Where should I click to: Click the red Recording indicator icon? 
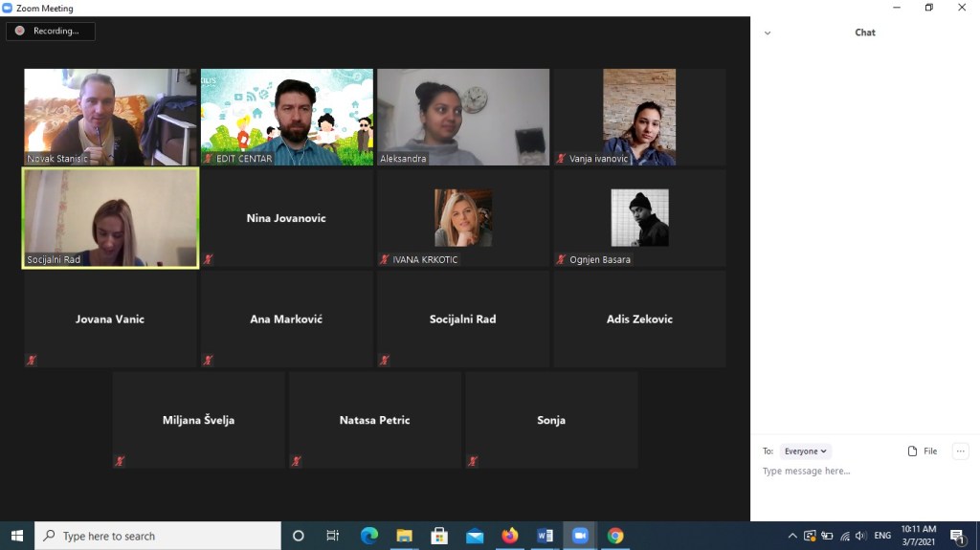coord(19,31)
